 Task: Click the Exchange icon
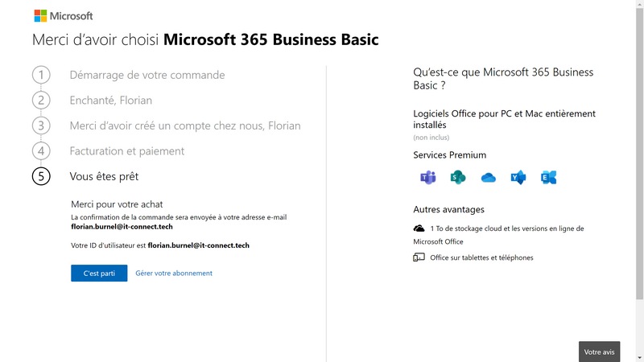(548, 178)
